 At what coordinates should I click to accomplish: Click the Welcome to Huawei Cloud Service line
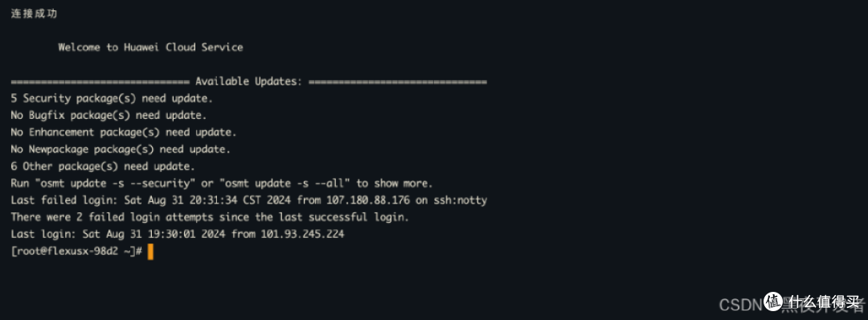coord(150,47)
